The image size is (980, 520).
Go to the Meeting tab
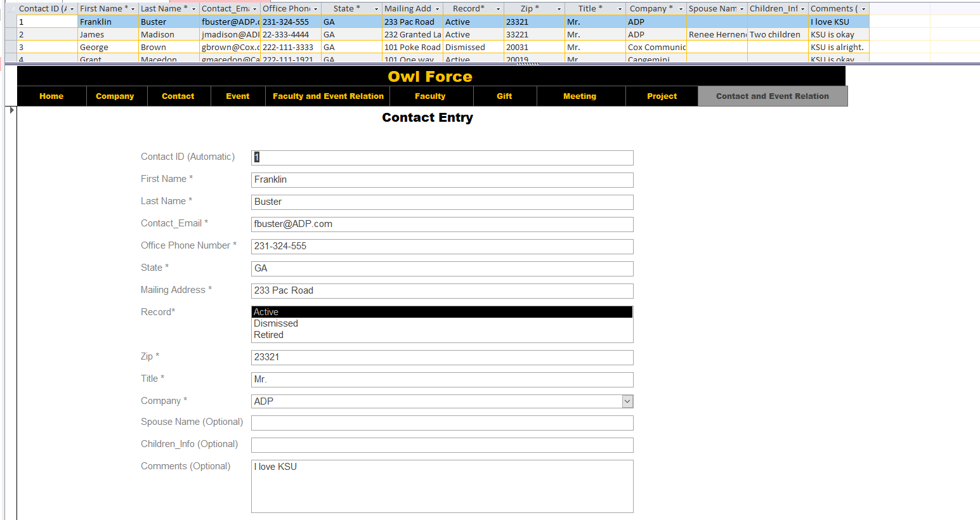pos(580,96)
